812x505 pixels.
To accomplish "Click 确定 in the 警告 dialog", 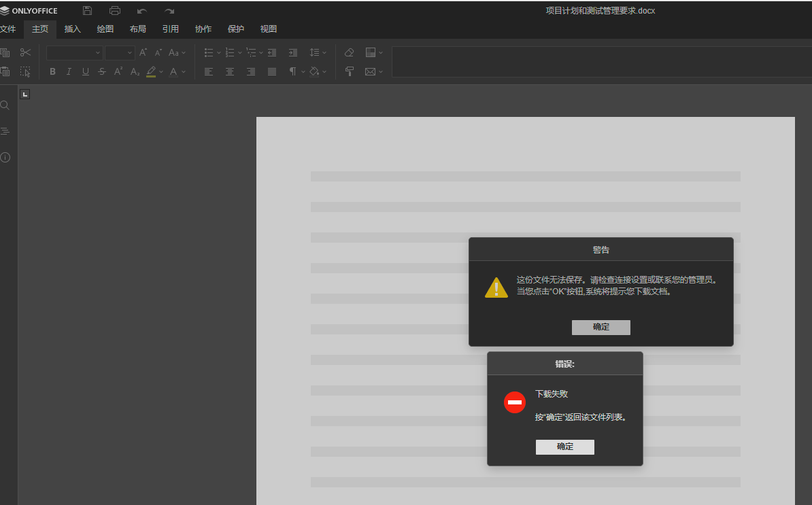I will (600, 327).
